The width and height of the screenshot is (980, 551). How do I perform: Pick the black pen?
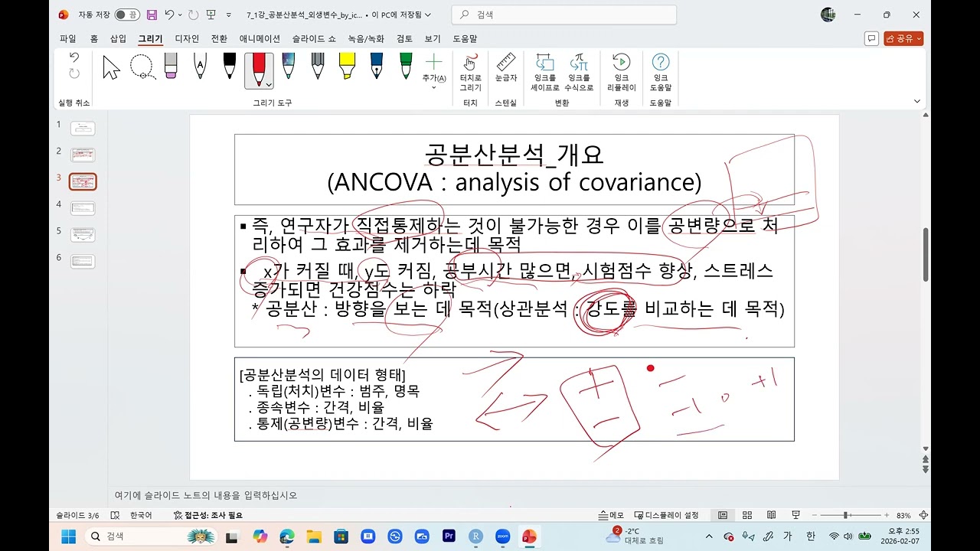[229, 65]
